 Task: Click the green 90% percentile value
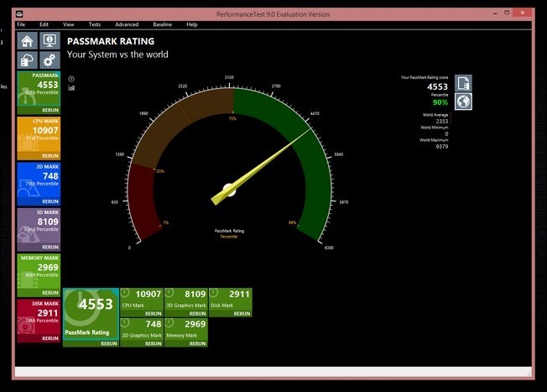tap(440, 102)
